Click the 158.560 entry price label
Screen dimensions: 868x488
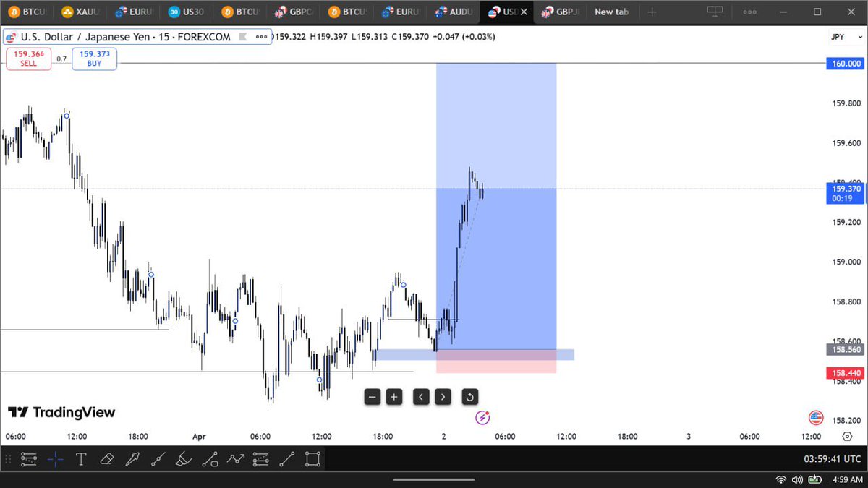pos(846,349)
